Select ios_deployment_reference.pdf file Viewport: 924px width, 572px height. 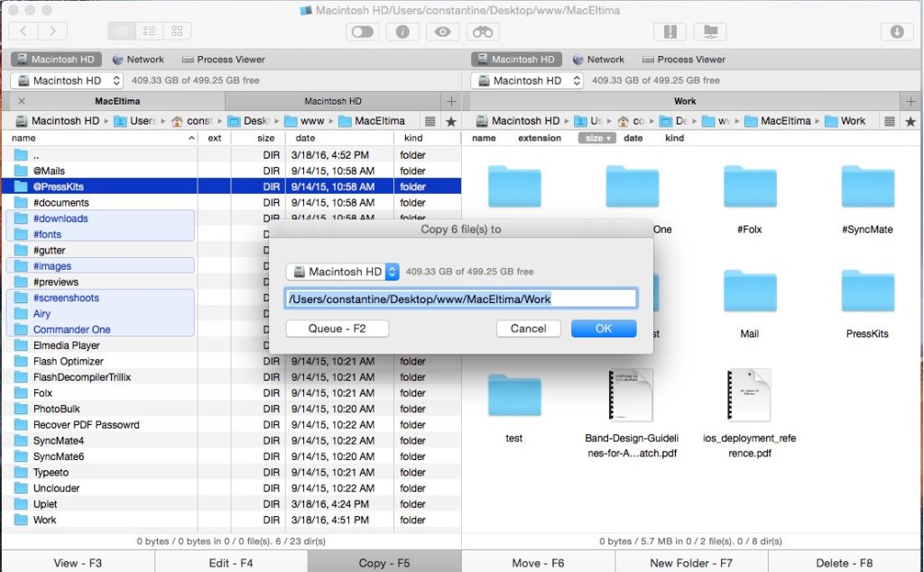[749, 394]
